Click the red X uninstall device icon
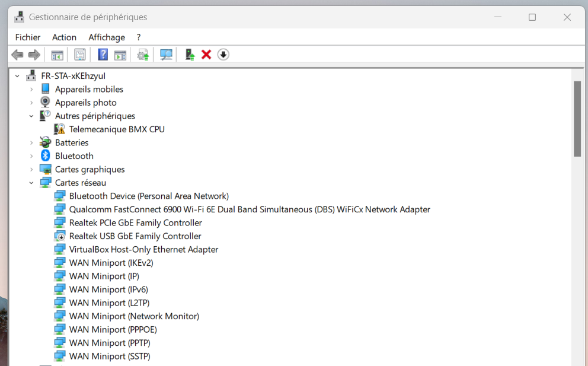The width and height of the screenshot is (588, 366). point(206,55)
